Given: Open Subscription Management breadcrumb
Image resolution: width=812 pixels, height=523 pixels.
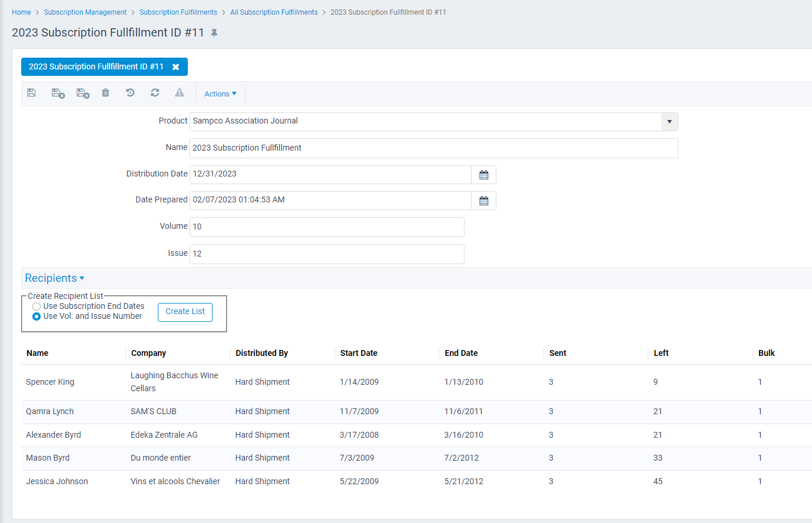Looking at the screenshot, I should point(85,12).
